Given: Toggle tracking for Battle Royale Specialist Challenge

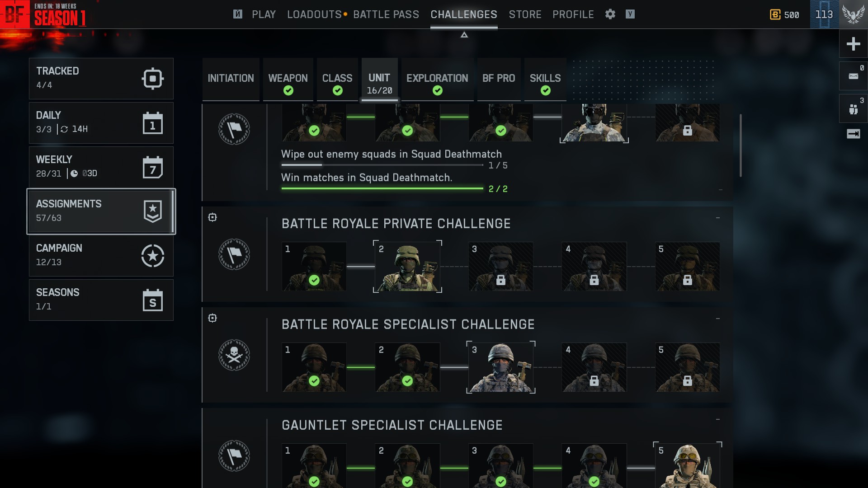Looking at the screenshot, I should click(212, 318).
